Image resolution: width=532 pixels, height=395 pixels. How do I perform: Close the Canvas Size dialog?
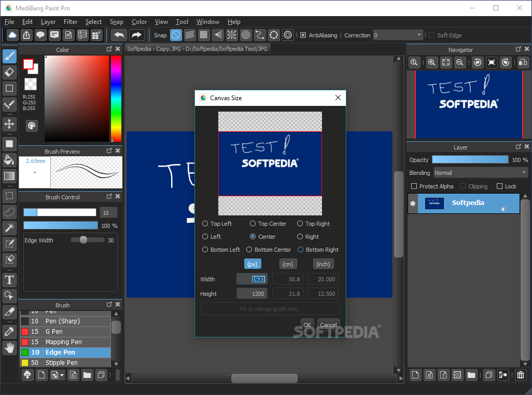pyautogui.click(x=338, y=98)
